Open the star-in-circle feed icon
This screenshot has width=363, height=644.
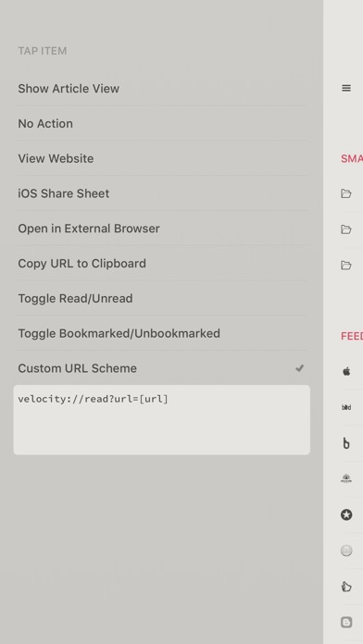[x=346, y=514]
